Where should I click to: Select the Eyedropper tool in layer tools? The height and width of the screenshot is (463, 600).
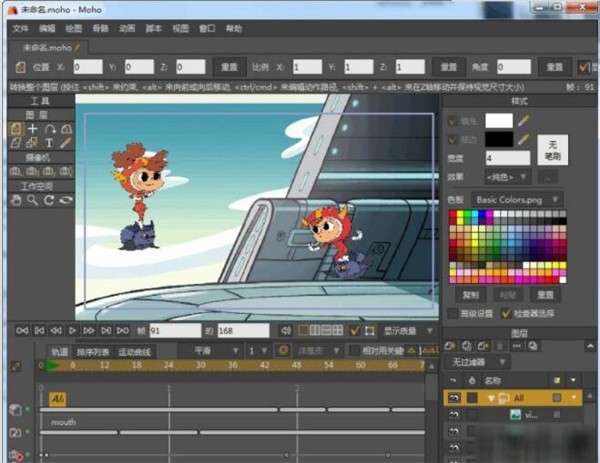(x=66, y=143)
